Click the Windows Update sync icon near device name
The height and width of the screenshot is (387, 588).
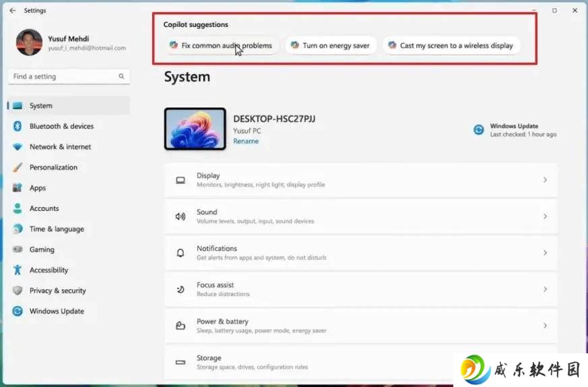coord(478,130)
